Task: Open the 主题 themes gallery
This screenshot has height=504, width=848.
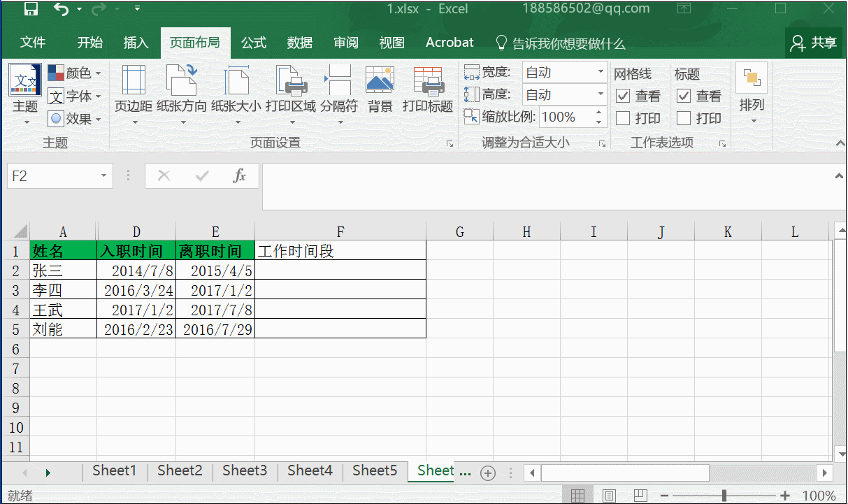Action: (x=25, y=91)
